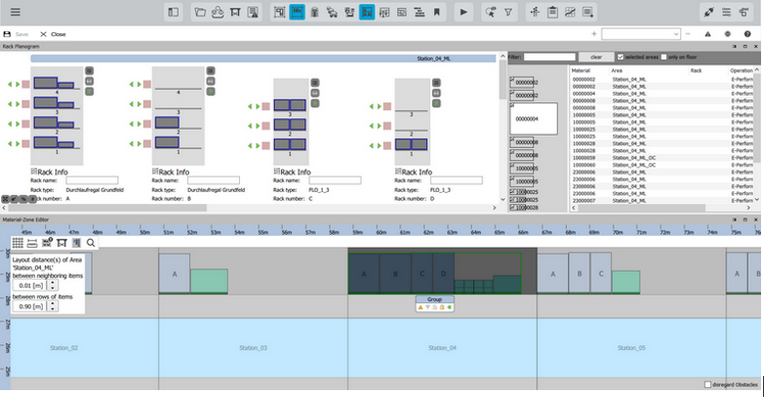Select the table row with material 23000007
764x397 pixels.
pos(663,201)
